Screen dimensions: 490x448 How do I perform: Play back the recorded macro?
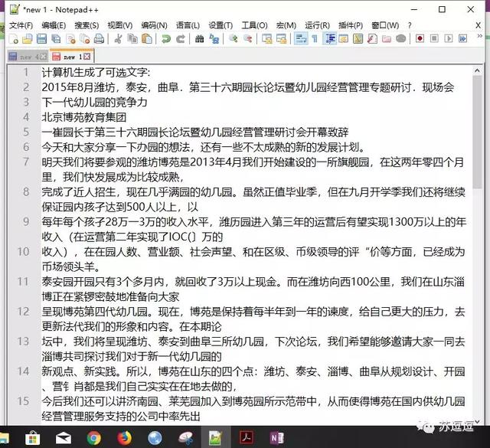point(449,39)
